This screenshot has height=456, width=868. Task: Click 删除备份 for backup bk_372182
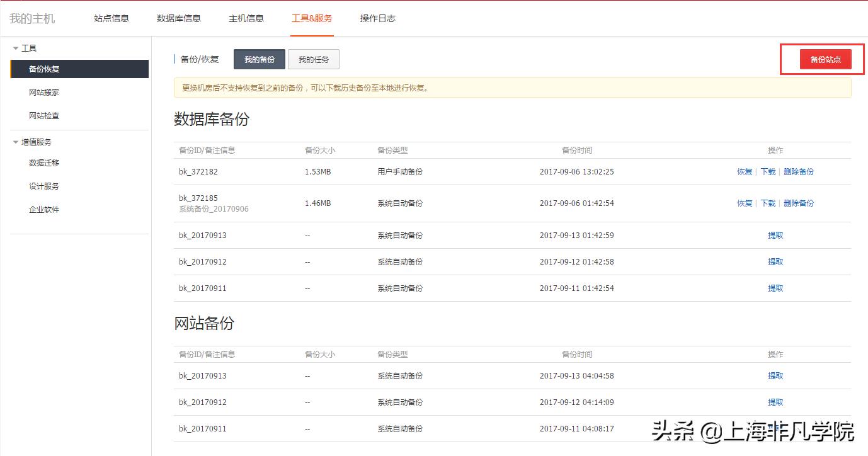(x=799, y=171)
